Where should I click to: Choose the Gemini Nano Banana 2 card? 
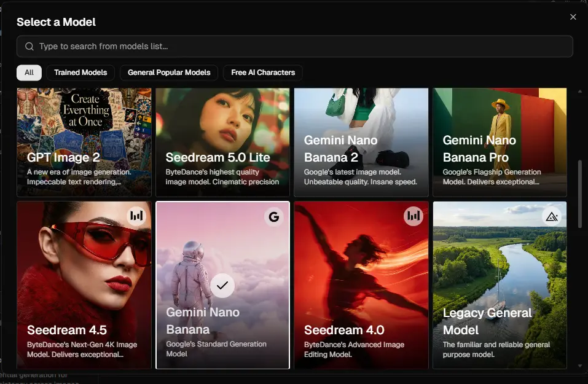361,142
